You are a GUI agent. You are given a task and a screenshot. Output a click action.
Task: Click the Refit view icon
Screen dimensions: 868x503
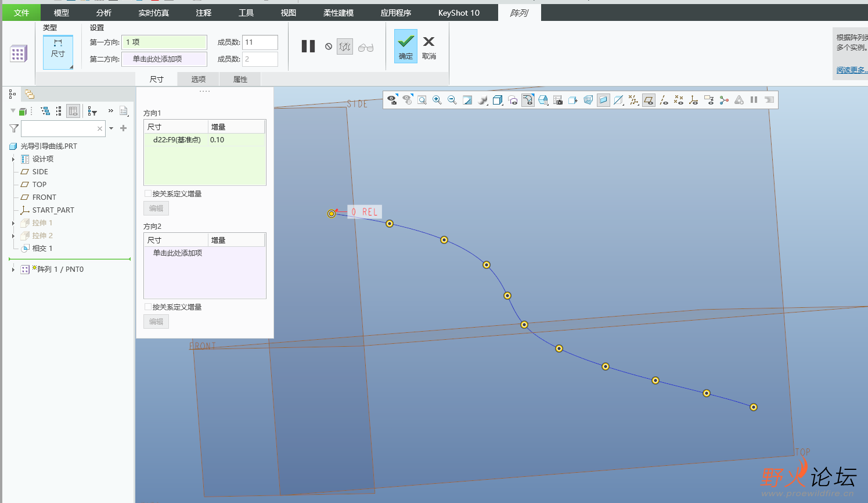422,100
